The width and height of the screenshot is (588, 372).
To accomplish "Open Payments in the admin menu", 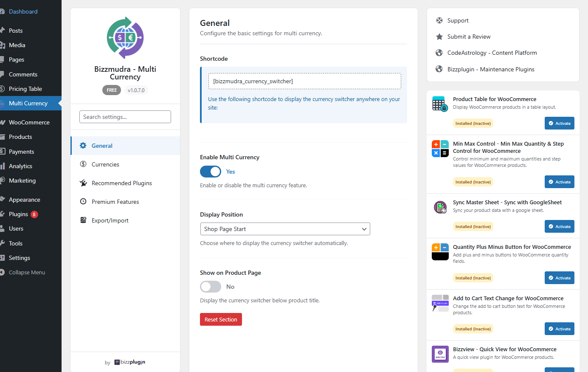I will click(x=31, y=152).
